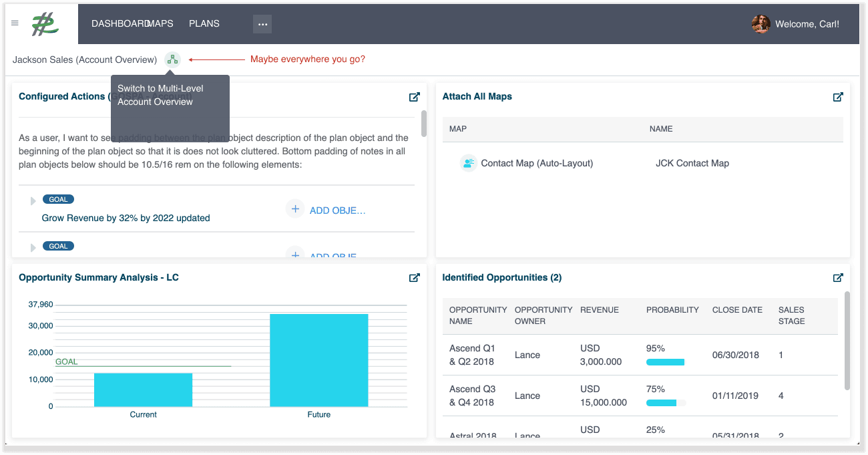This screenshot has width=868, height=455.
Task: Switch to Multi-Level Account Overview icon
Action: [x=173, y=59]
